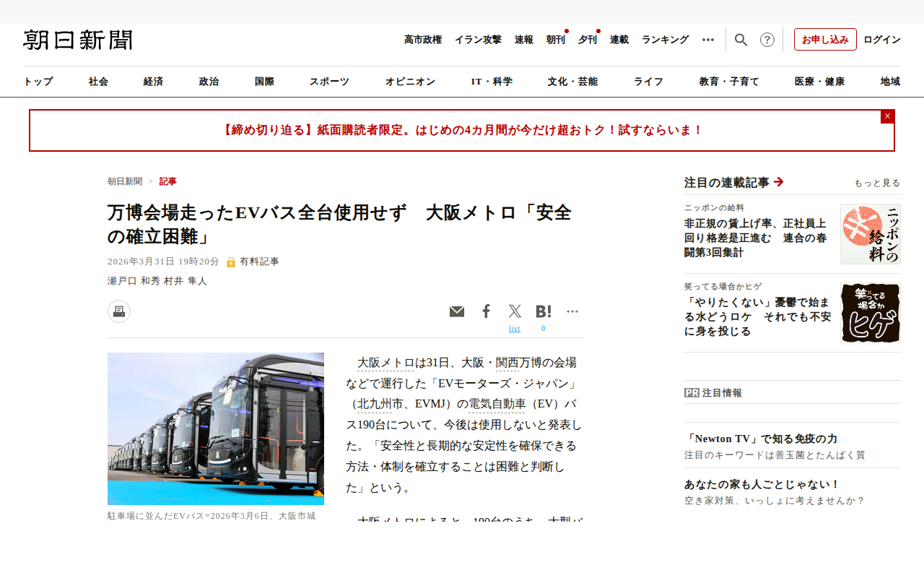The image size is (924, 578).
Task: Share the article on X
Action: click(515, 311)
